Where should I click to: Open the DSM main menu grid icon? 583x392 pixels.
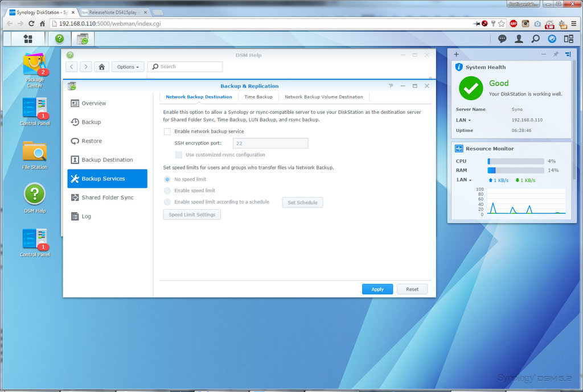click(x=28, y=39)
